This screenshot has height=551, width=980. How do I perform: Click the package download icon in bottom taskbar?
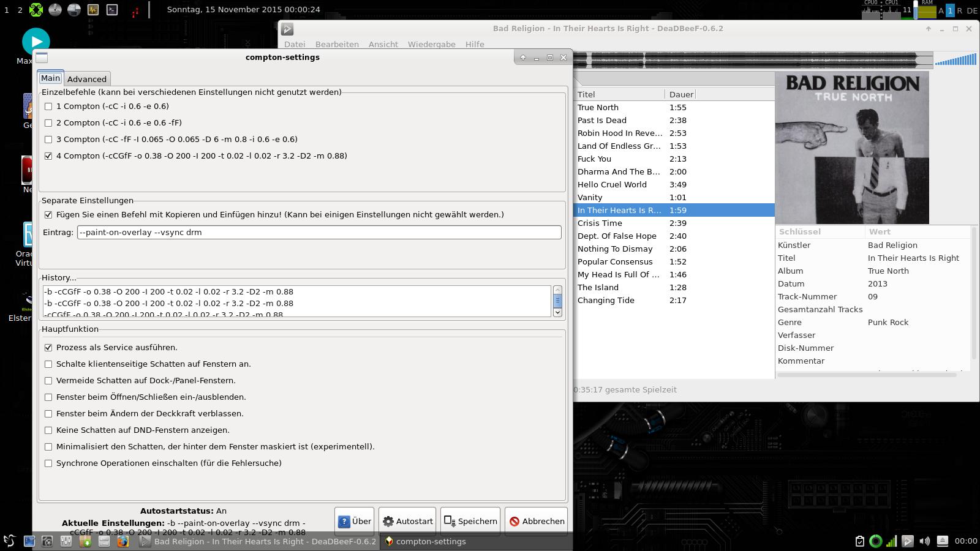click(85, 541)
